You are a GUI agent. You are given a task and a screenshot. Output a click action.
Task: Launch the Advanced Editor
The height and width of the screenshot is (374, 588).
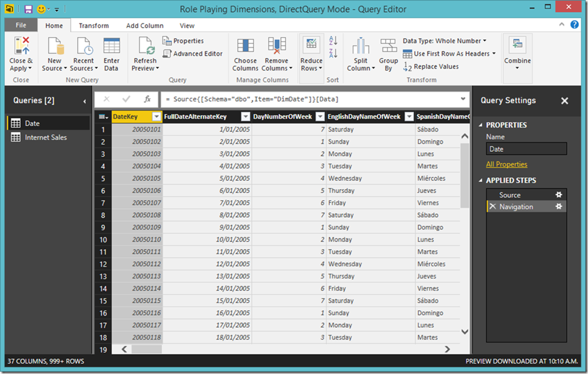pos(193,54)
